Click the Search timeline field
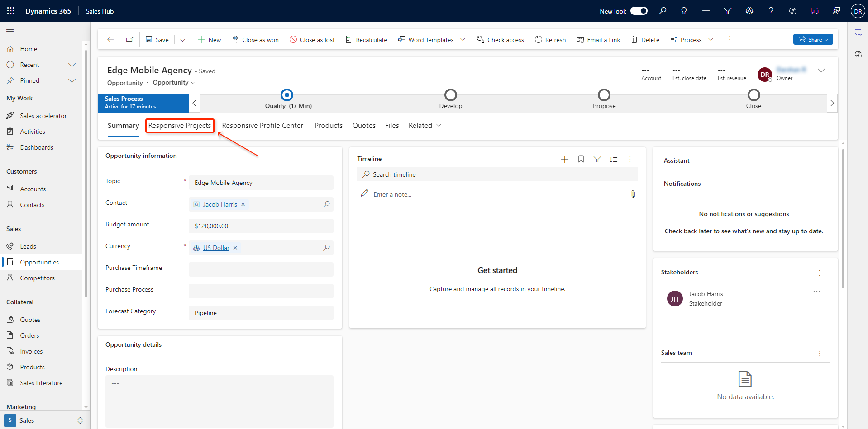868x429 pixels. tap(497, 174)
